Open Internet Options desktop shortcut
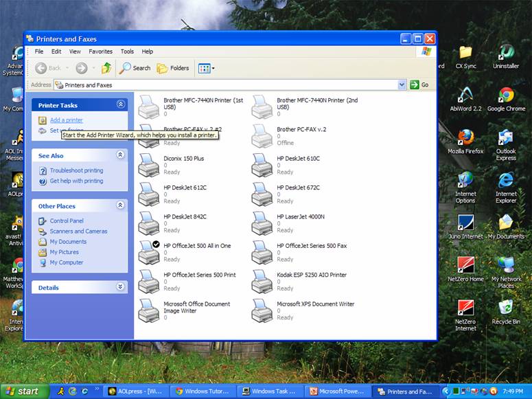This screenshot has width=532, height=399. coord(465,187)
